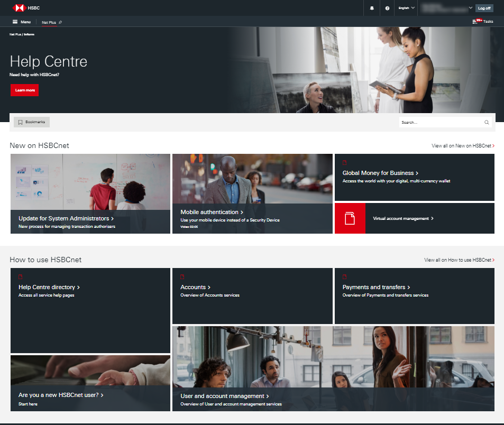The image size is (504, 425).
Task: Toggle the bookmark flag on Help Centre directory
Action: (x=21, y=276)
